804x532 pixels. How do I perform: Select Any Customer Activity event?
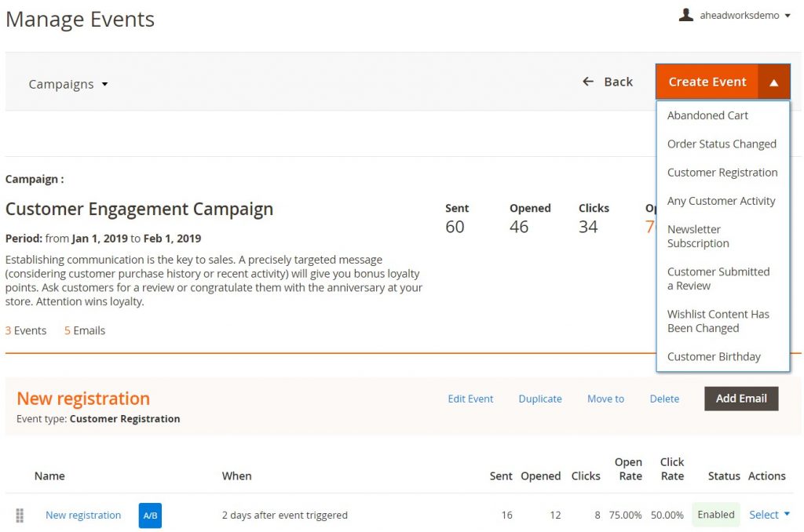pos(721,200)
